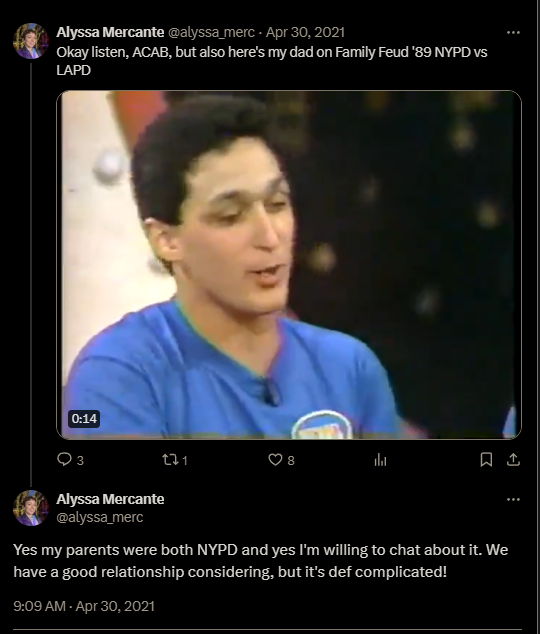
Task: Open the @alyssa_merc handle on the first tweet
Action: click(x=211, y=32)
